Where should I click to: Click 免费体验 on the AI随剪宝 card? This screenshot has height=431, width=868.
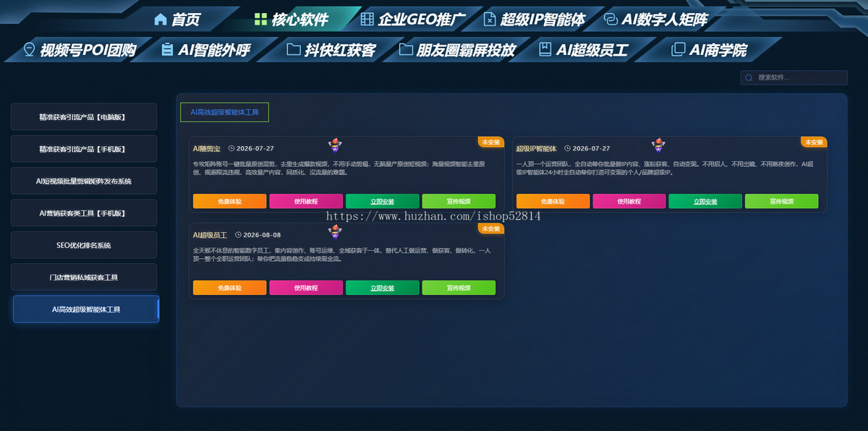point(229,201)
